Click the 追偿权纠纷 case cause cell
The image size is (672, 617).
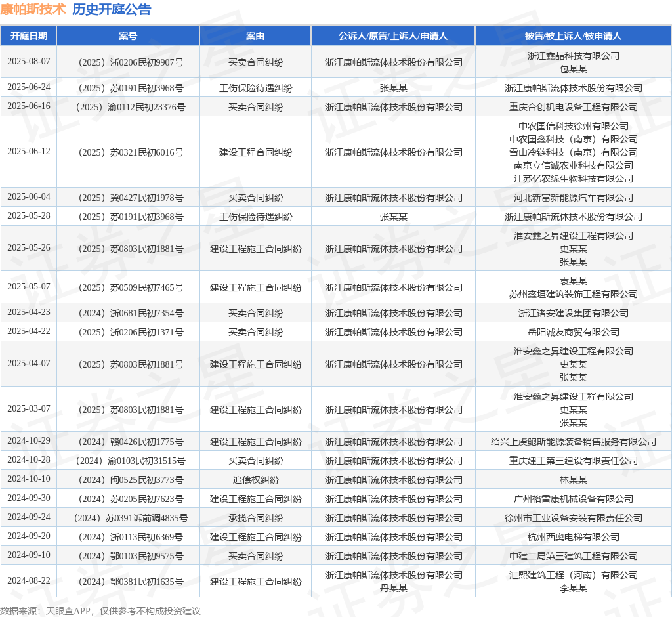tap(255, 480)
